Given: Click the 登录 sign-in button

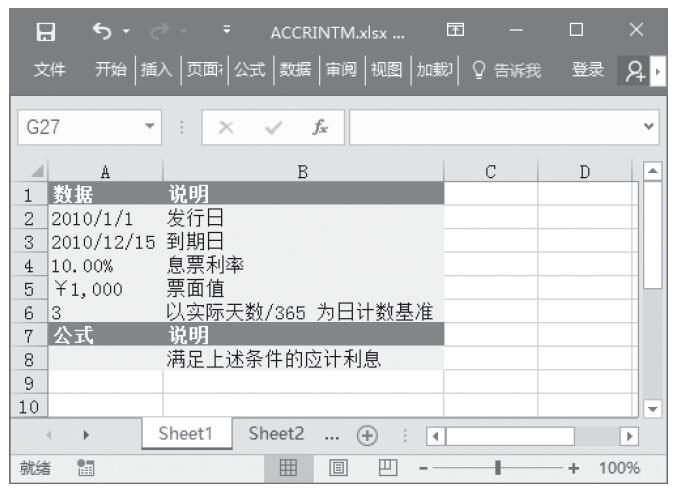Looking at the screenshot, I should tap(587, 70).
